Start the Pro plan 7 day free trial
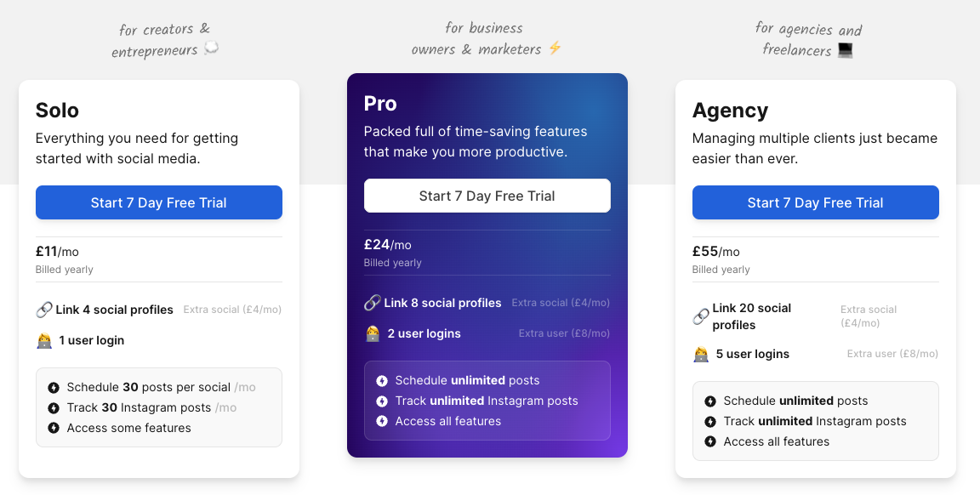The width and height of the screenshot is (980, 495). pos(487,196)
